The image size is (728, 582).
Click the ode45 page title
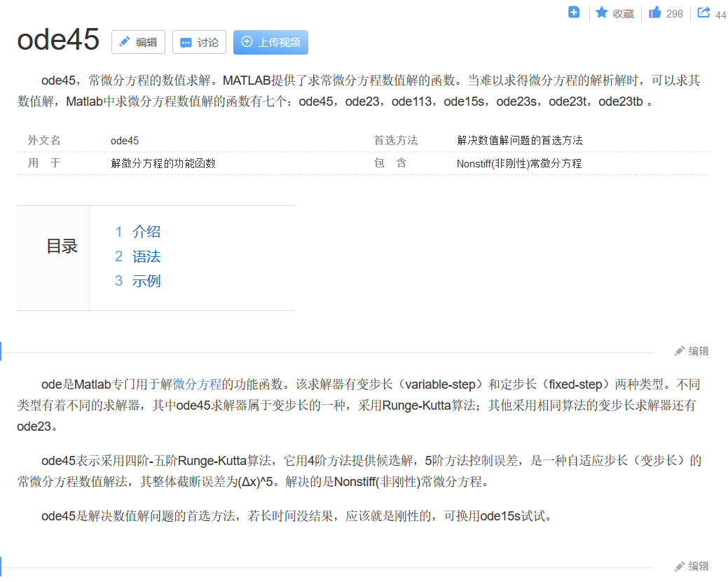pyautogui.click(x=58, y=39)
